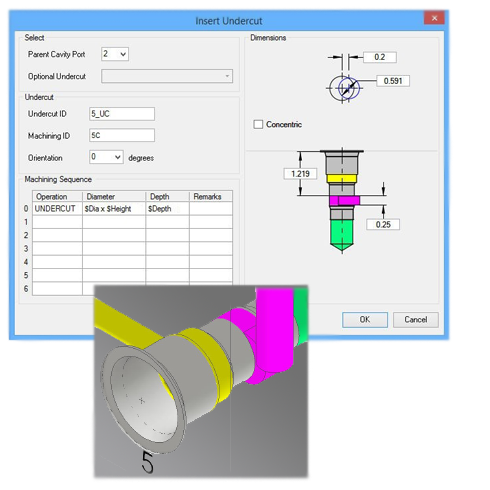Viewport: 490px width, 490px height.
Task: Click the Undercut ID text field
Action: pyautogui.click(x=122, y=114)
